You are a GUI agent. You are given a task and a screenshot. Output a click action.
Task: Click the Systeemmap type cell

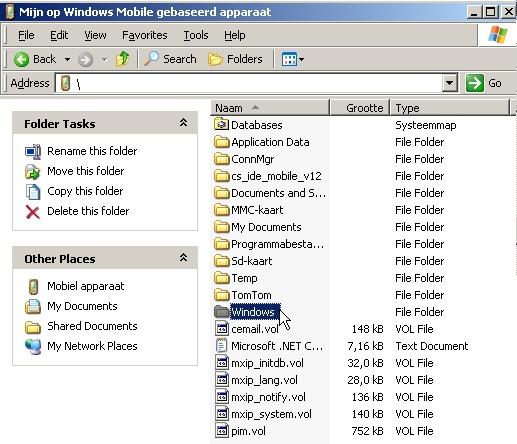click(x=426, y=125)
